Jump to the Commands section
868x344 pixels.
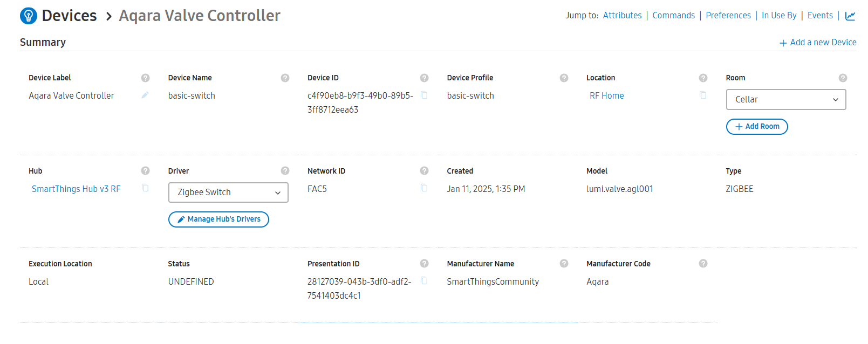673,16
